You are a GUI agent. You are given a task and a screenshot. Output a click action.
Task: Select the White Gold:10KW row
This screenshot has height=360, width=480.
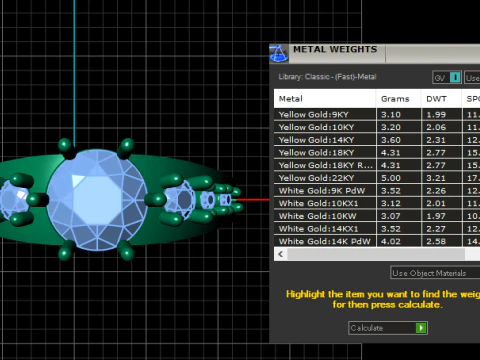(377, 216)
